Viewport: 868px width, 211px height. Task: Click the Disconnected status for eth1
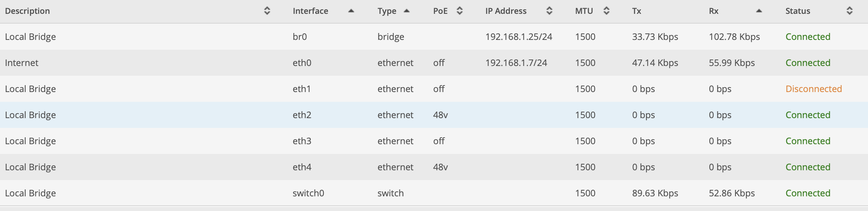pyautogui.click(x=813, y=89)
